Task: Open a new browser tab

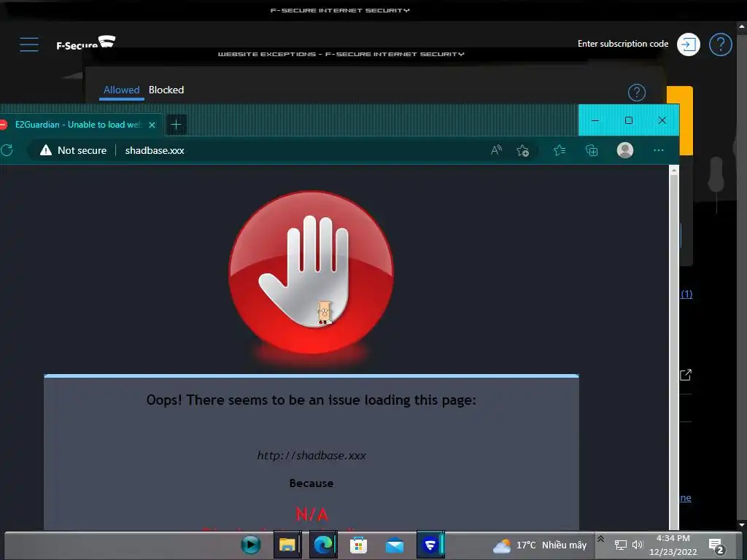Action: pos(176,125)
